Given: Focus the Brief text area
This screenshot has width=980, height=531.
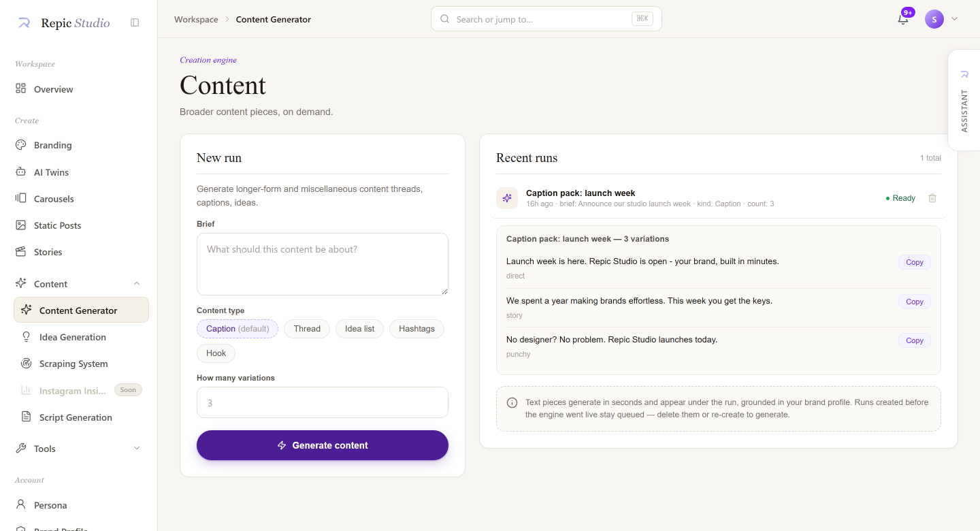Looking at the screenshot, I should [323, 264].
